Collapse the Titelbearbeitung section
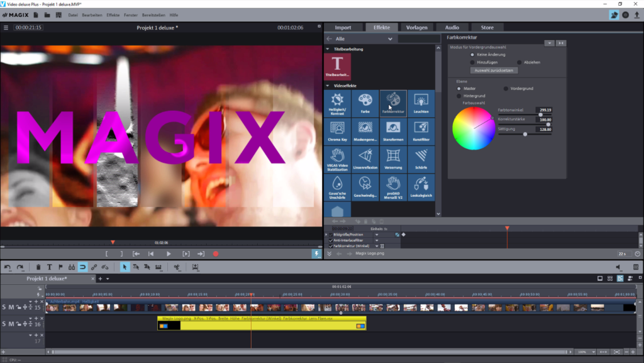This screenshot has height=363, width=644. [327, 49]
